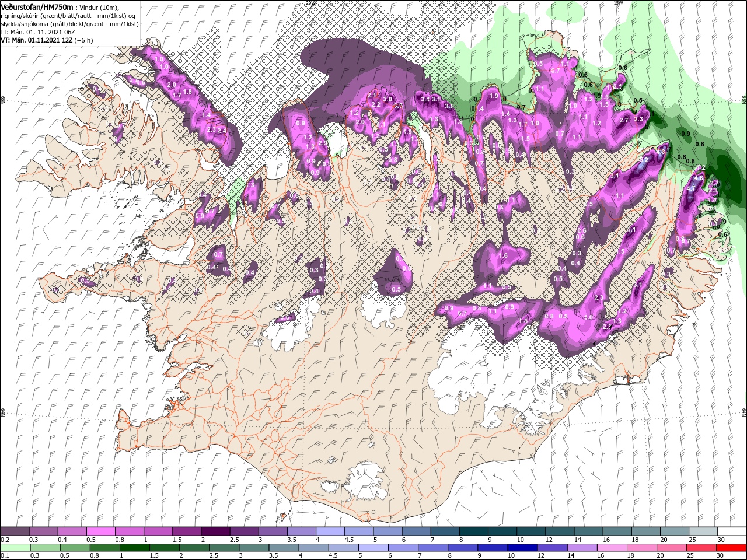Select the lower-row bright red swatch labeled 30
747x560 pixels.
tap(731, 548)
